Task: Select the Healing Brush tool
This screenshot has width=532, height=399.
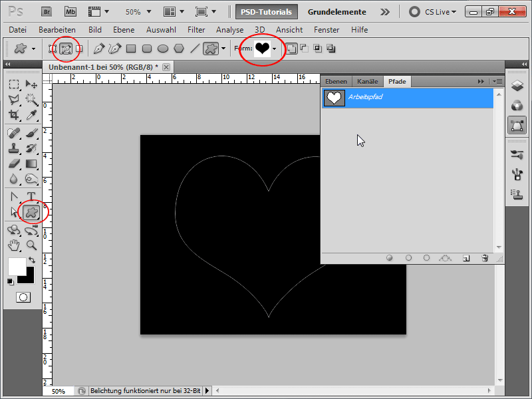Action: (x=14, y=133)
